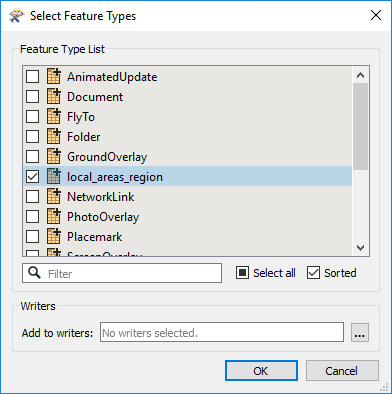Click the scroll down arrow of list

[x=360, y=248]
